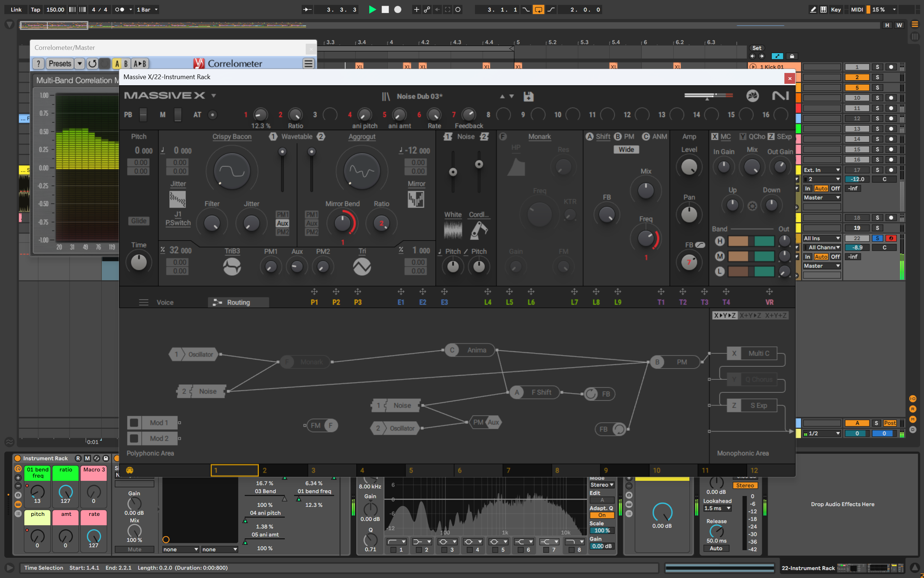Screen dimensions: 924x578
Task: Click the MIDI map mode button
Action: click(x=857, y=9)
